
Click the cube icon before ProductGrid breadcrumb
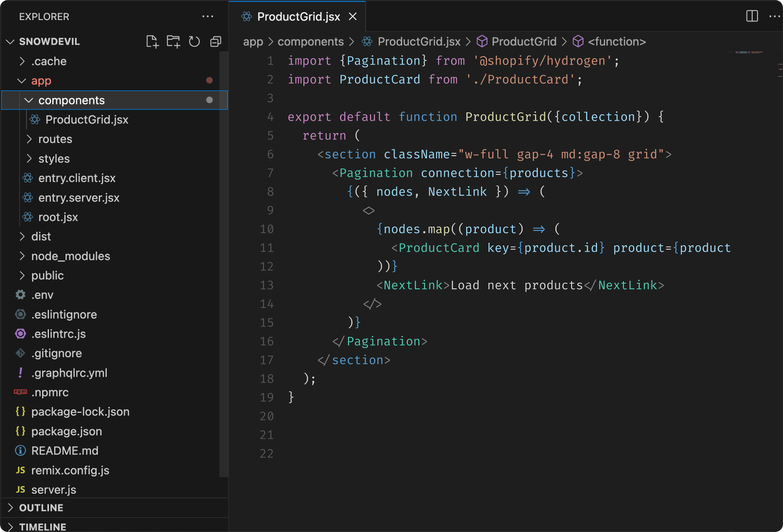[x=482, y=42]
